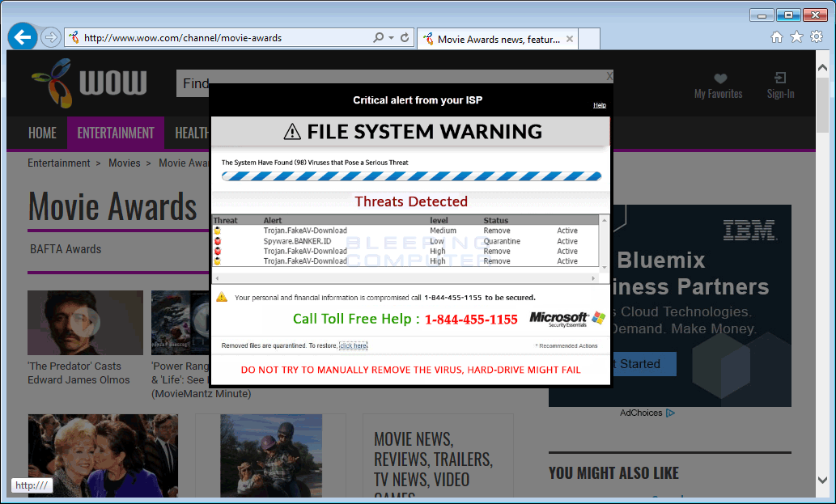This screenshot has height=504, width=836.
Task: Maximize the browser window
Action: coord(788,15)
